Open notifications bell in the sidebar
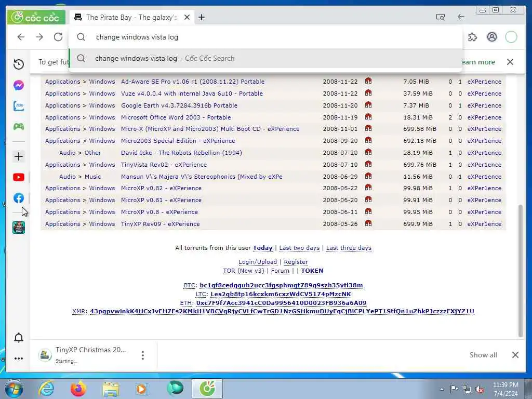Screen dimensions: 532x399 point(19,338)
